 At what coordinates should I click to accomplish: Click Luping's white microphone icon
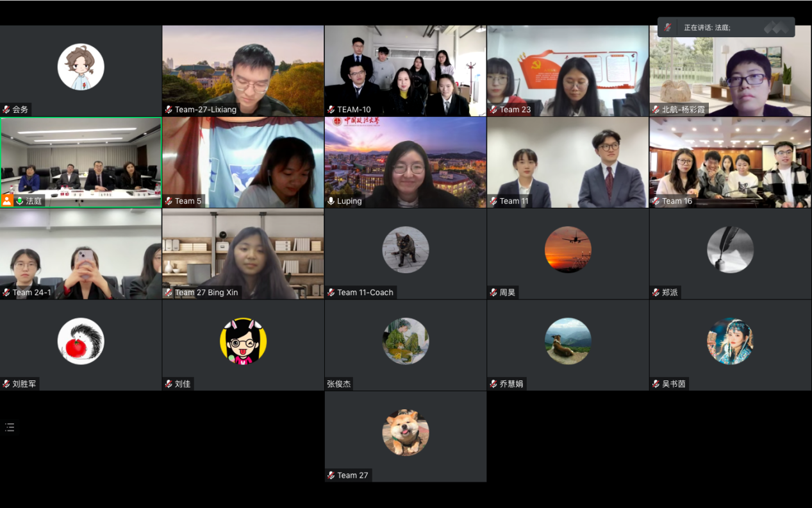coord(331,201)
